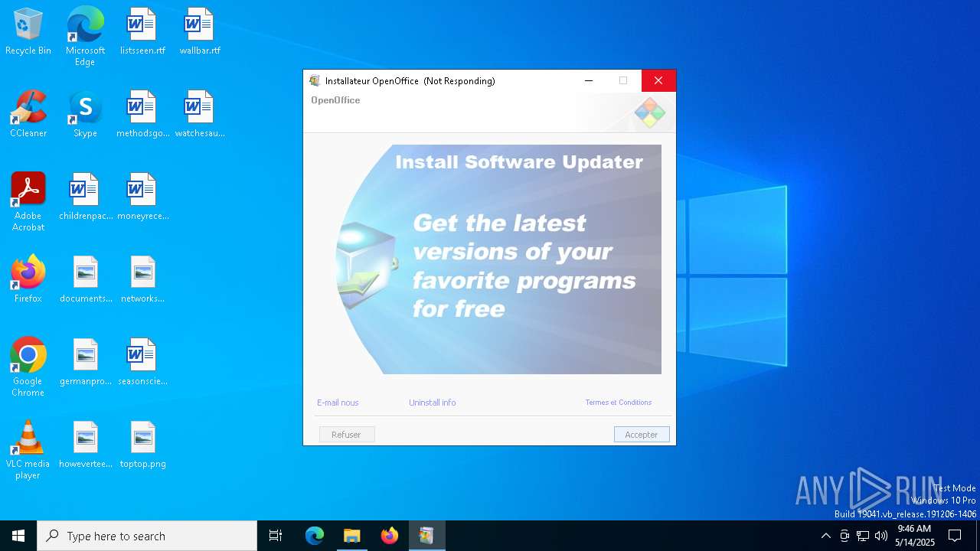
Task: Open the Uninstall info link
Action: click(x=432, y=403)
